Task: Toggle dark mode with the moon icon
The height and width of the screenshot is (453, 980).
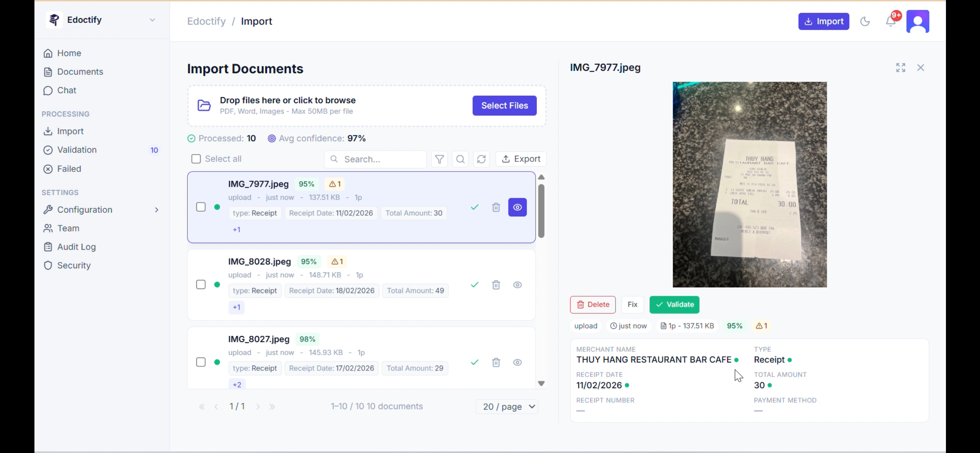Action: click(865, 21)
